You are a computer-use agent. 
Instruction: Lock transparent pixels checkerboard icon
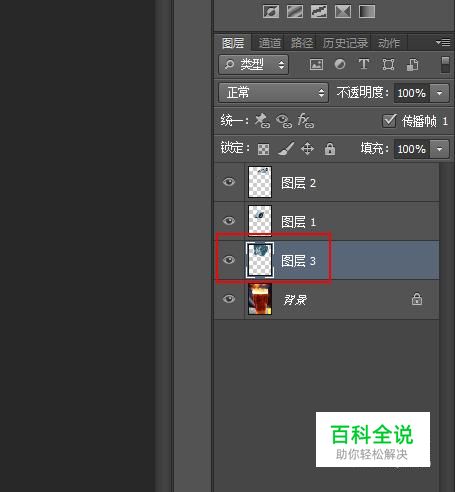[264, 149]
